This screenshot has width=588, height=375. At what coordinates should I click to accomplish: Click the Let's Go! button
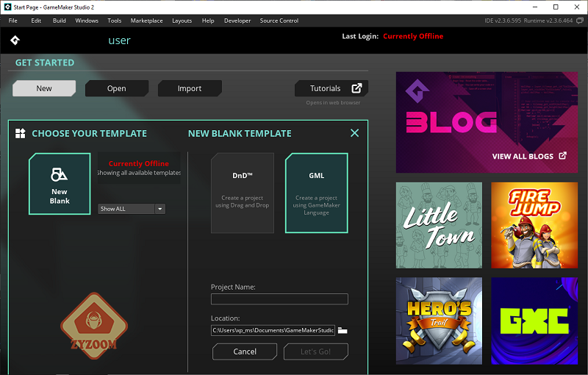tap(316, 351)
